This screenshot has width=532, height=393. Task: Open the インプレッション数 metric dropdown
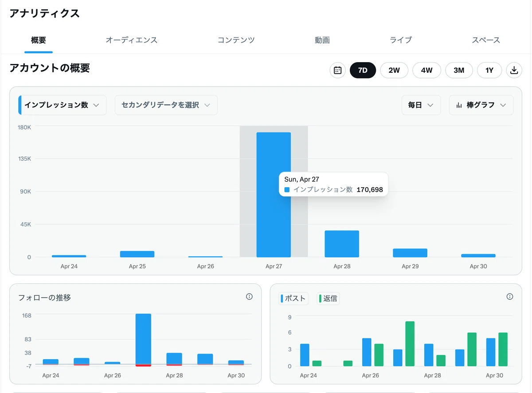pos(62,105)
